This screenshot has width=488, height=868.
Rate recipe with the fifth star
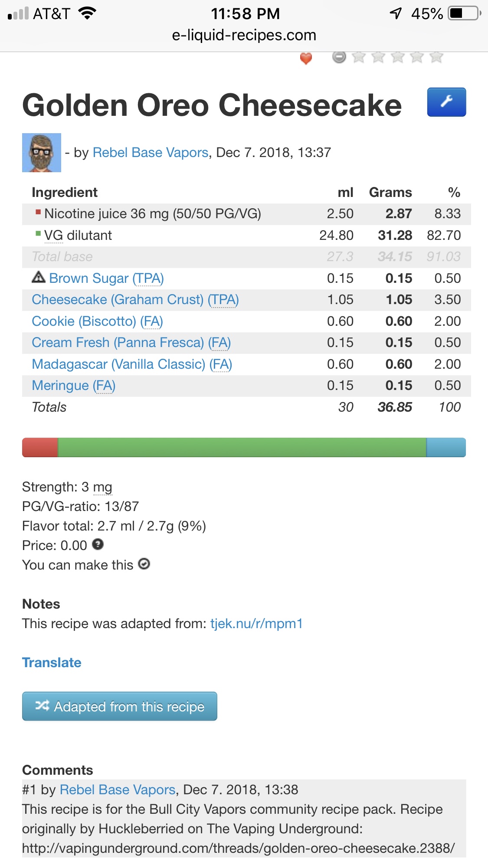coord(436,57)
